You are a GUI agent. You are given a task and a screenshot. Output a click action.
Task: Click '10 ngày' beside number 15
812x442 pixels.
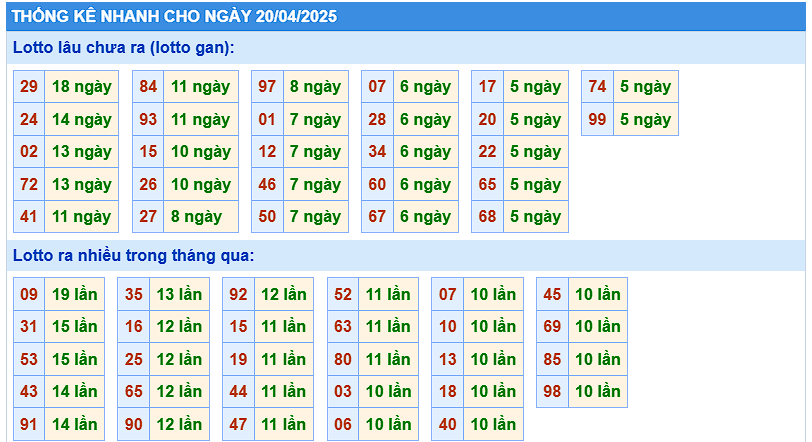(201, 152)
